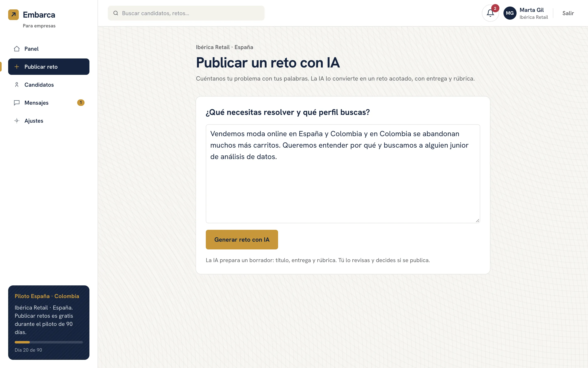This screenshot has height=368, width=588.
Task: Click the 'La IA prepara un borrador' note
Action: click(x=318, y=260)
